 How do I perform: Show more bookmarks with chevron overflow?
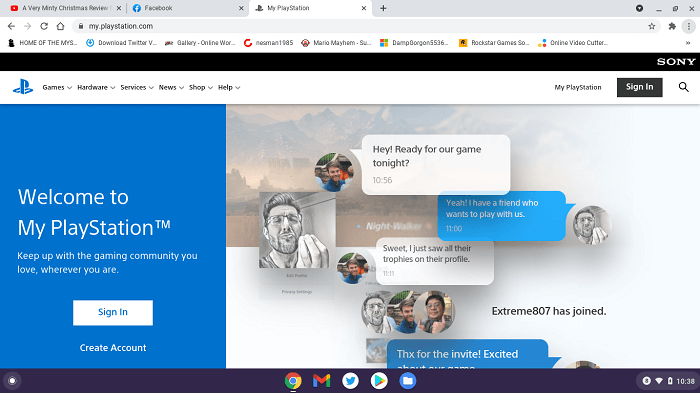click(x=688, y=43)
